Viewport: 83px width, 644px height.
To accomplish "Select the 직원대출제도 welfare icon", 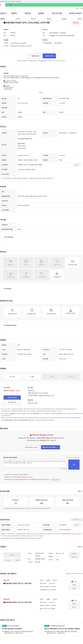I will (26, 275).
